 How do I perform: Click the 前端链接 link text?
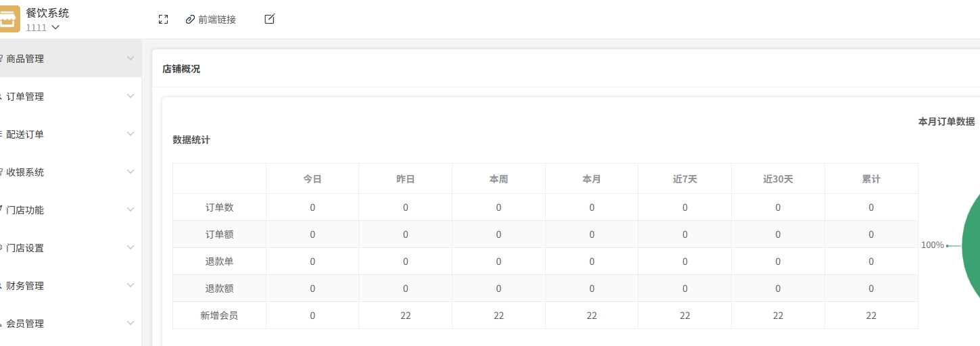coord(217,20)
